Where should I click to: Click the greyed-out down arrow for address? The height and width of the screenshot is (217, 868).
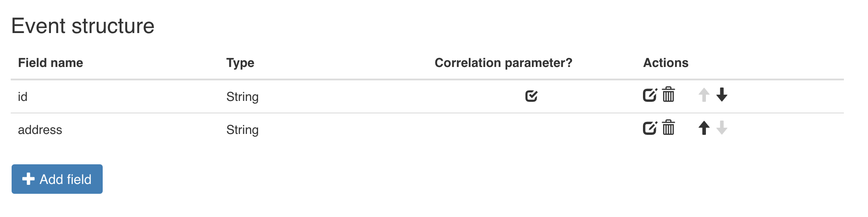pyautogui.click(x=722, y=128)
